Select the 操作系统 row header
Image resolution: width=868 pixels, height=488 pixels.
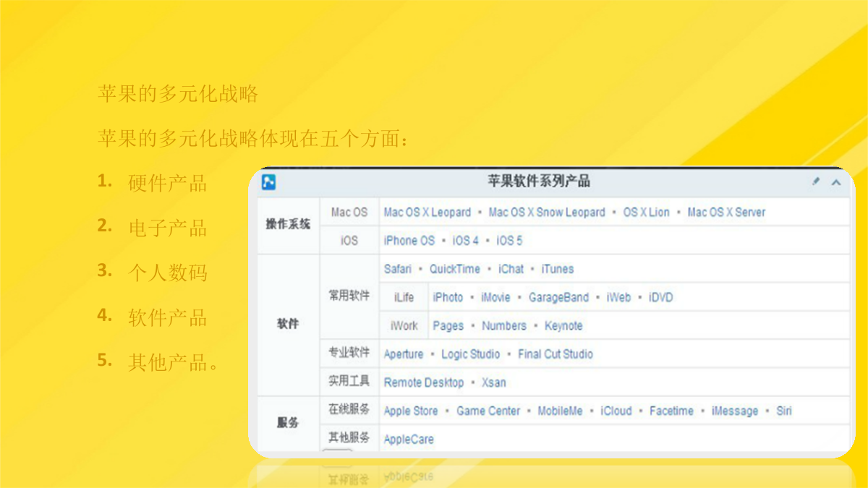tap(288, 224)
